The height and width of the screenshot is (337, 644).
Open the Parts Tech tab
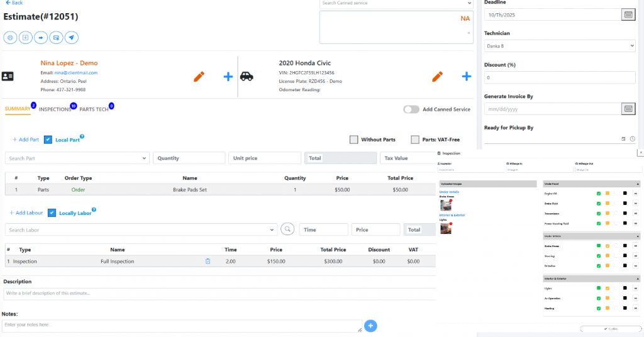click(94, 109)
